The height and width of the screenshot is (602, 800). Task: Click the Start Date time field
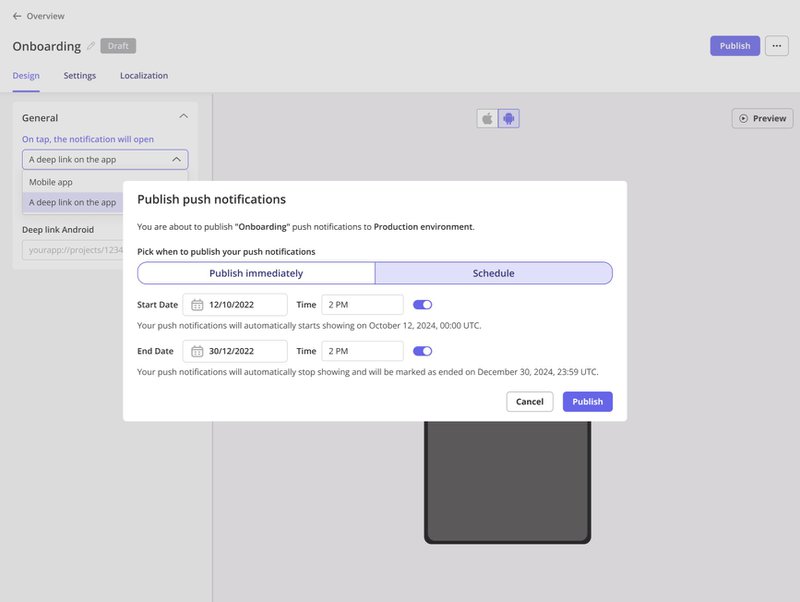[x=360, y=304]
